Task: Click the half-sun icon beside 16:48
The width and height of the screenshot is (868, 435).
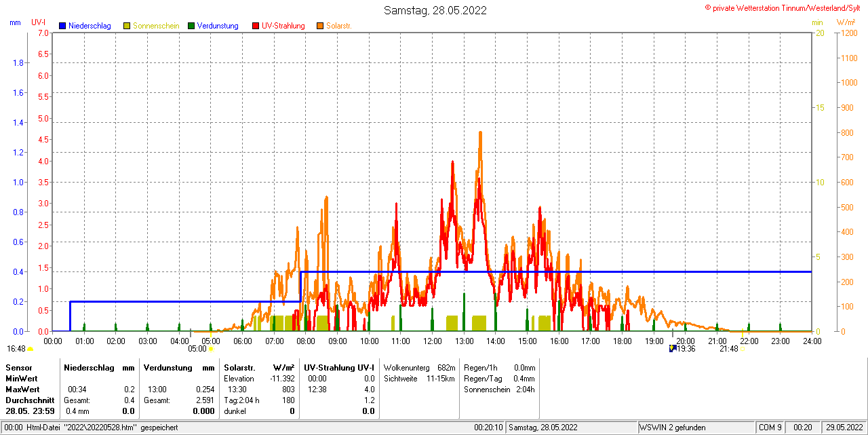Action: [30, 349]
